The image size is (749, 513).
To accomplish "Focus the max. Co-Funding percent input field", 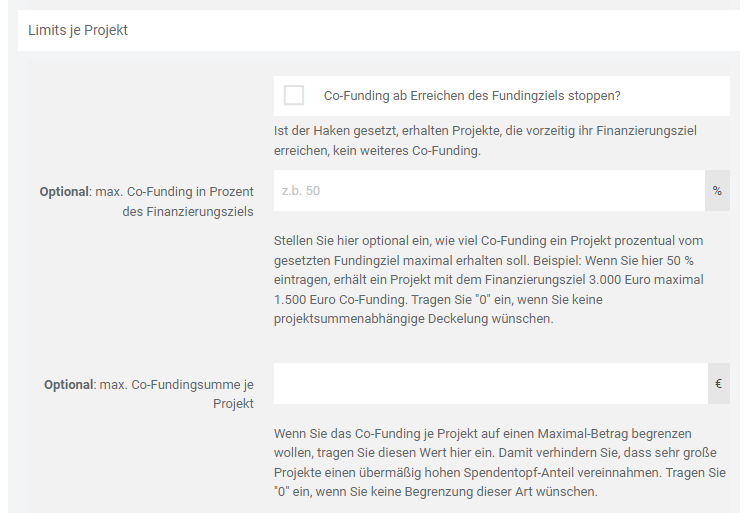I will click(488, 190).
